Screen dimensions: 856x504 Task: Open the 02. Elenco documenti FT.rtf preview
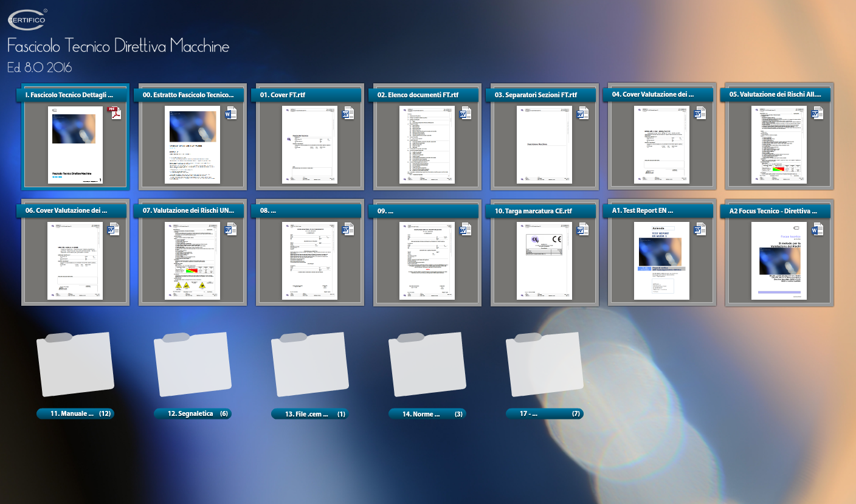(427, 145)
